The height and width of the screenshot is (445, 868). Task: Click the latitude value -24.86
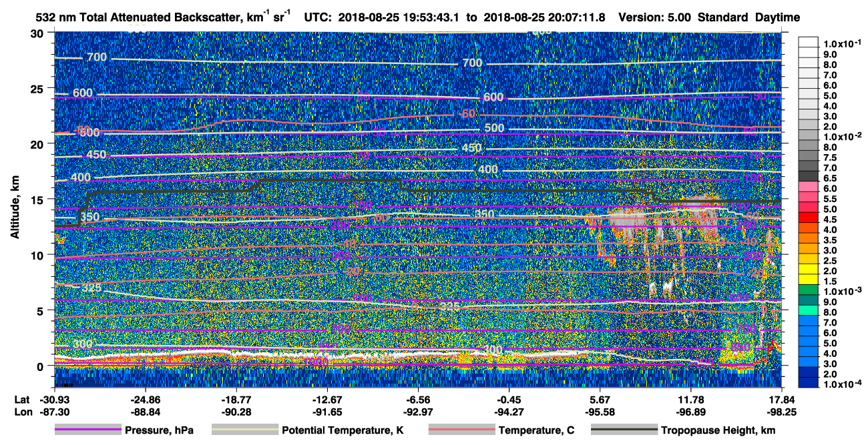point(145,400)
